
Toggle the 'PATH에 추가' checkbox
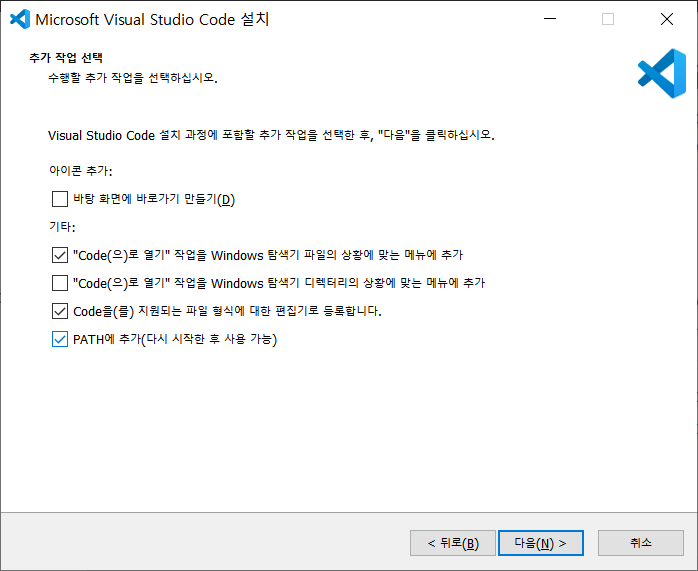(x=60, y=339)
